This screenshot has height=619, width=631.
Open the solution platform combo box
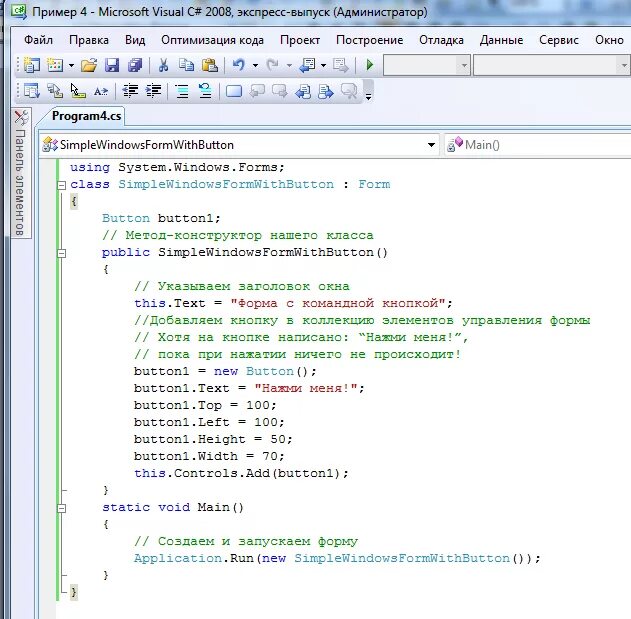click(552, 65)
